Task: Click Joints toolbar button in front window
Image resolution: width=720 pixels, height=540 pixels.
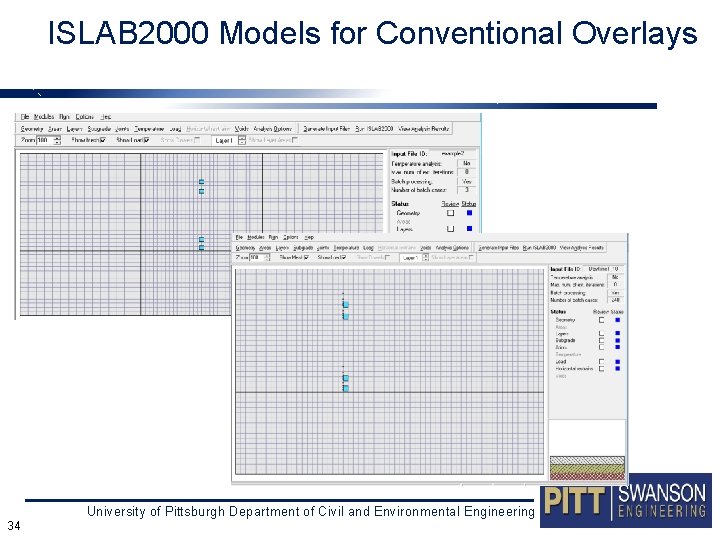Action: [323, 248]
